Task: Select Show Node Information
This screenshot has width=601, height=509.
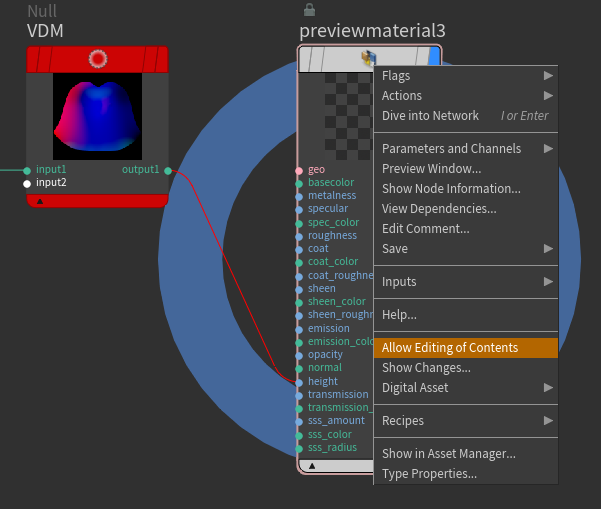Action: point(466,188)
